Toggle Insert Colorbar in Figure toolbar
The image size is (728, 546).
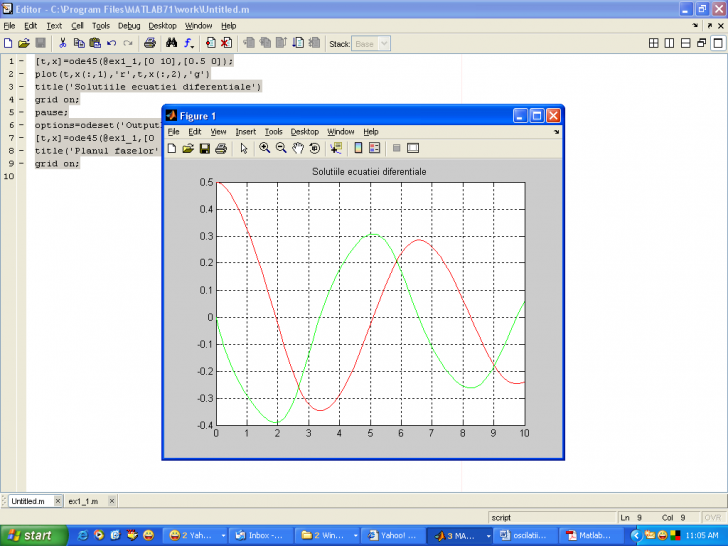coord(358,148)
